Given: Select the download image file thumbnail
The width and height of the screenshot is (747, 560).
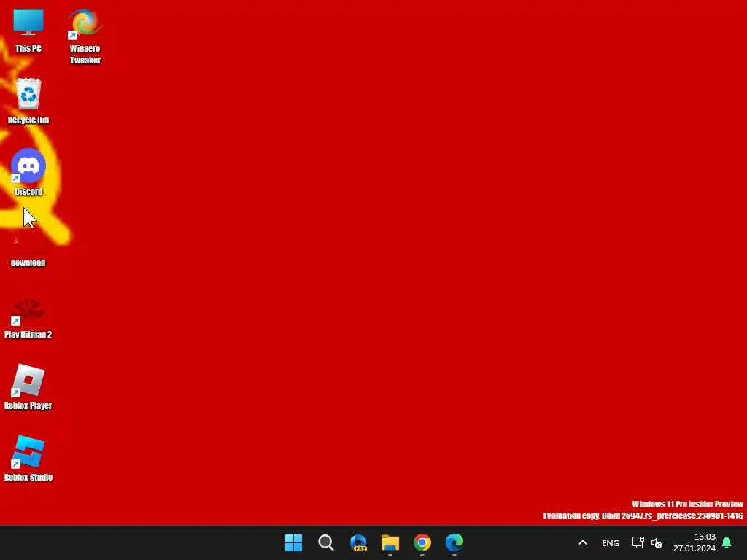Looking at the screenshot, I should pyautogui.click(x=28, y=244).
